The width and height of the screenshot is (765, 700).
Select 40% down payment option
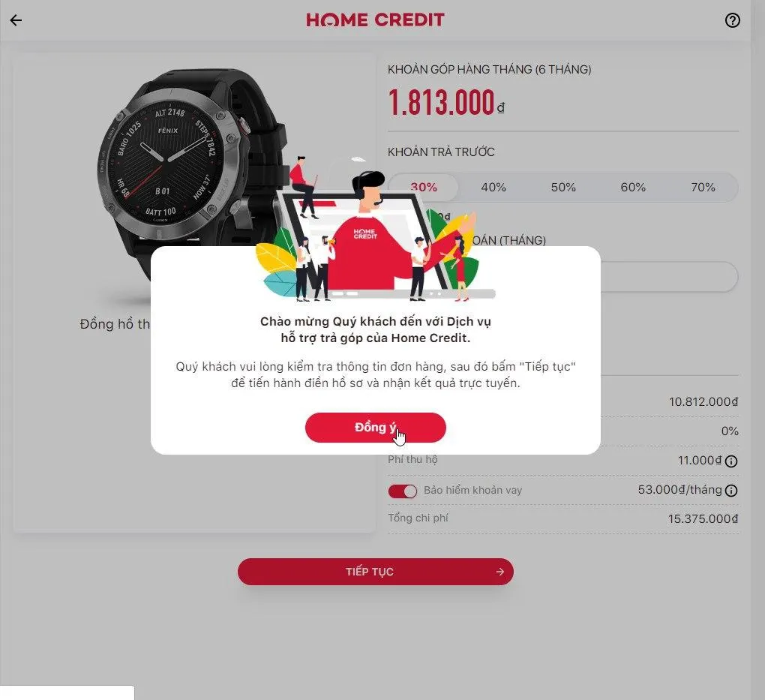(x=493, y=187)
